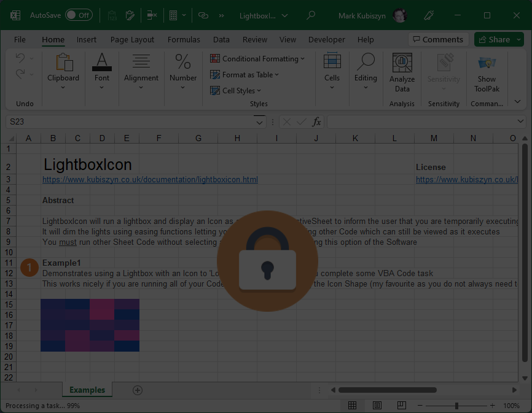Screen dimensions: 532x413
Task: Click the Analyze Data icon
Action: click(402, 63)
